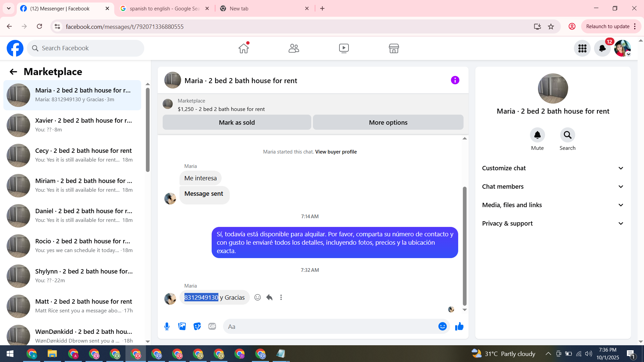Send a thumbs-up like
This screenshot has width=644, height=362.
pos(459,326)
